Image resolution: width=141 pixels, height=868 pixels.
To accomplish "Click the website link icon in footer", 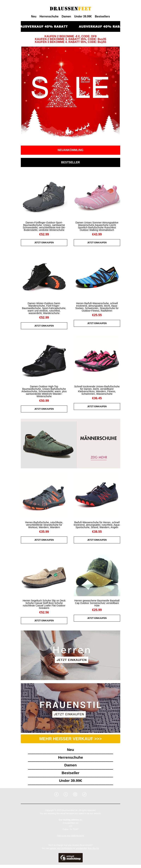I will [x=85, y=794].
